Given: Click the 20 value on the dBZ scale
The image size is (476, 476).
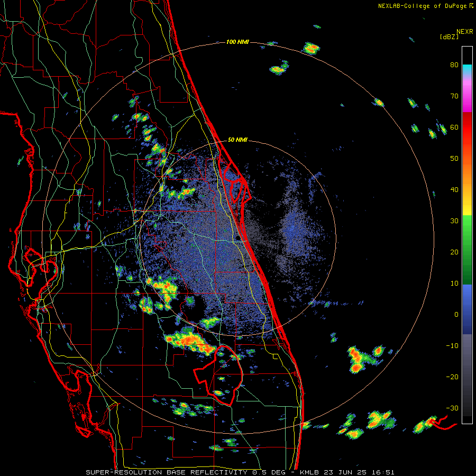Looking at the screenshot, I should tap(454, 252).
